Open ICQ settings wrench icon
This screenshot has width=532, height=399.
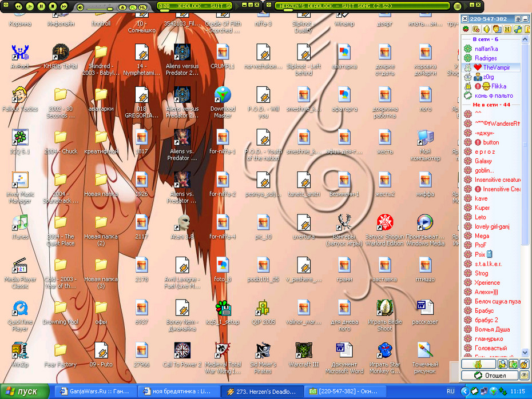pos(518,29)
